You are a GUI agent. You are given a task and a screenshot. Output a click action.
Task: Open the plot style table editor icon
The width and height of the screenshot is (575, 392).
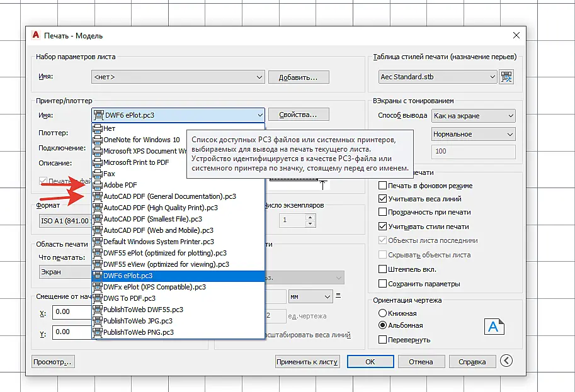(x=506, y=77)
